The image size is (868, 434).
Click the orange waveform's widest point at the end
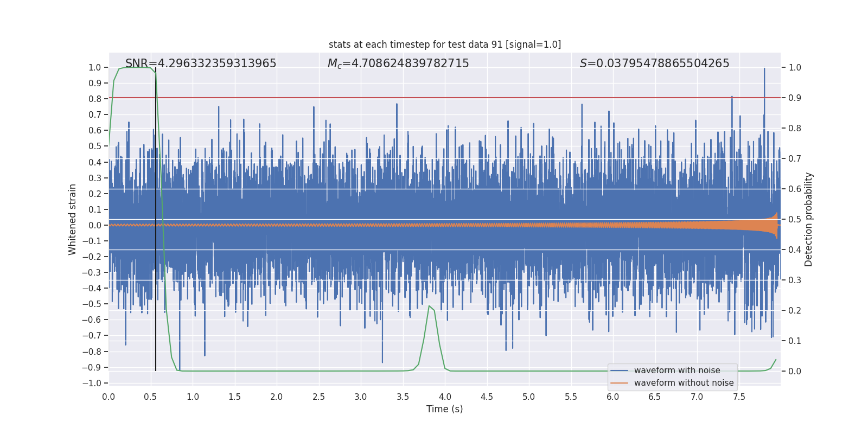coord(776,225)
